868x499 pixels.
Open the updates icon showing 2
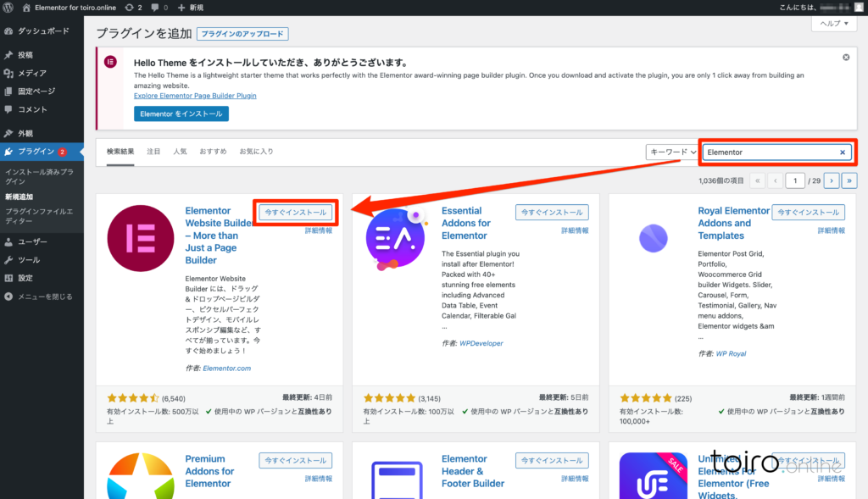click(x=133, y=7)
